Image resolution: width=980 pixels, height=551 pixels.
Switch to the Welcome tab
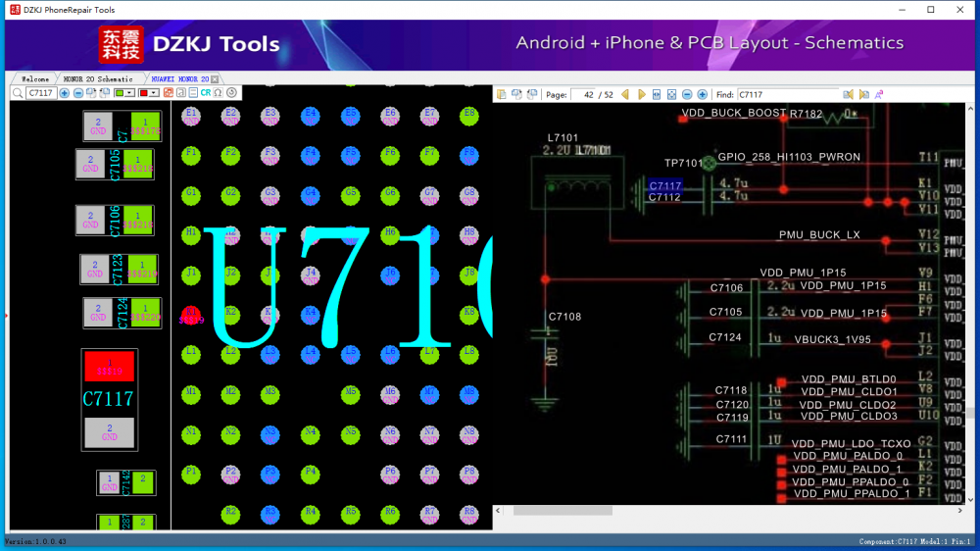[35, 79]
